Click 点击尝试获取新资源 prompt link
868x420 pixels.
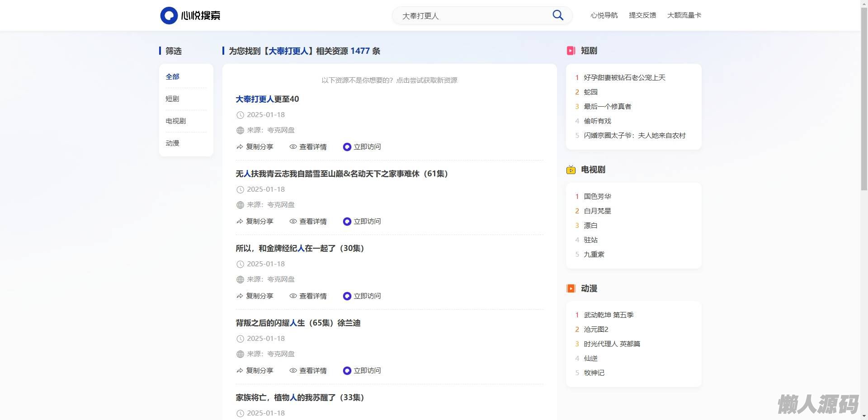tap(426, 80)
